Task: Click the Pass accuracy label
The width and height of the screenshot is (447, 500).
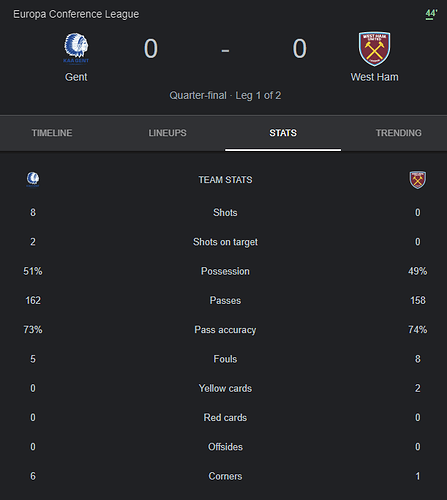Action: coord(225,330)
